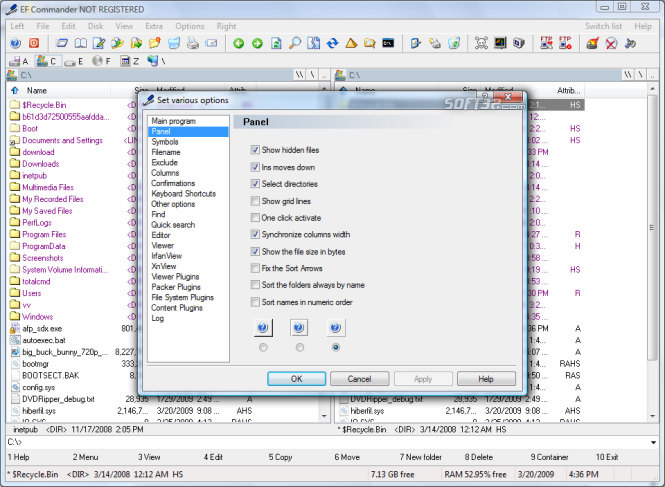
Task: Click the 7 New folder function button
Action: (x=420, y=457)
